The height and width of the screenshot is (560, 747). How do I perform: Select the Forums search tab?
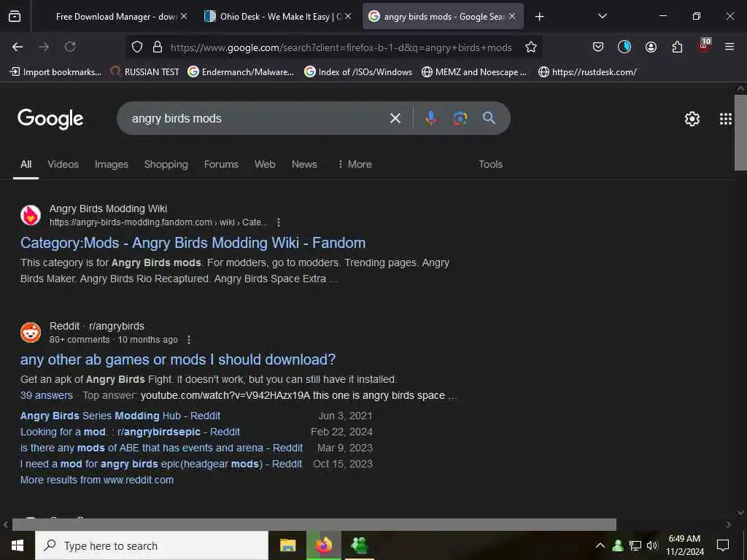coord(221,164)
